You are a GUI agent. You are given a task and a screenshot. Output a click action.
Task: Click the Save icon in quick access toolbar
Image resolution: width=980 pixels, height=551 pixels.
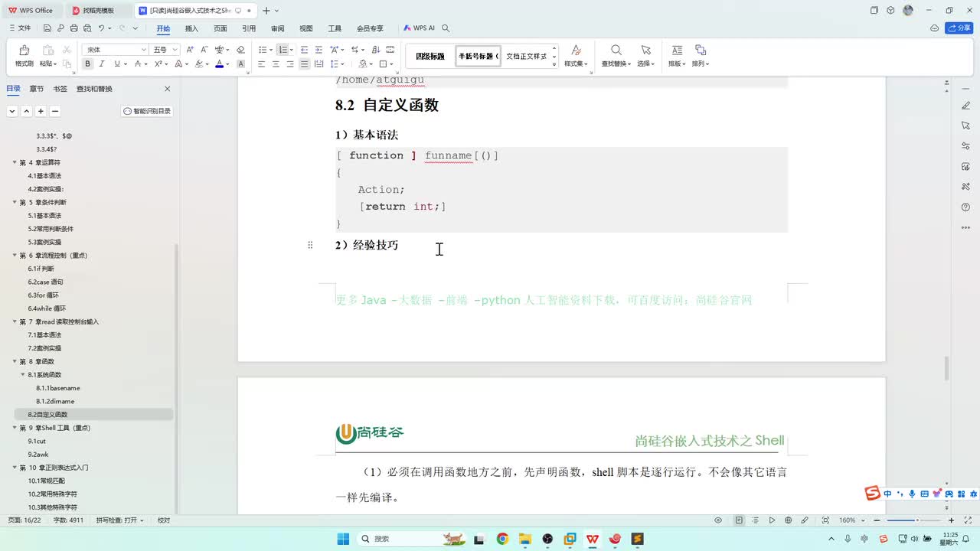(x=47, y=28)
